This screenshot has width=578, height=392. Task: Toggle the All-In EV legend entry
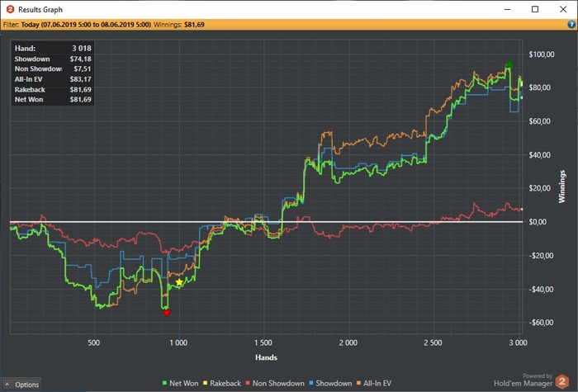point(374,383)
